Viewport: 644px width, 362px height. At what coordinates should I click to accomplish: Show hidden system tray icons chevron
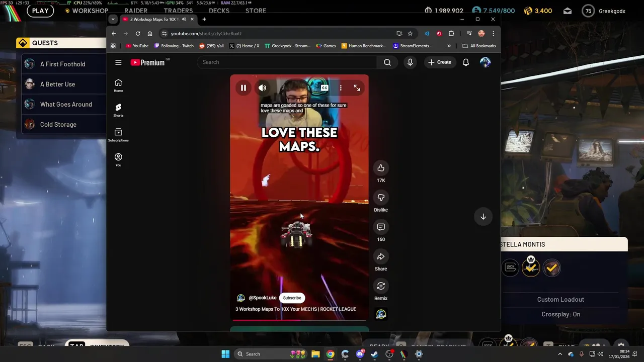tap(560, 354)
